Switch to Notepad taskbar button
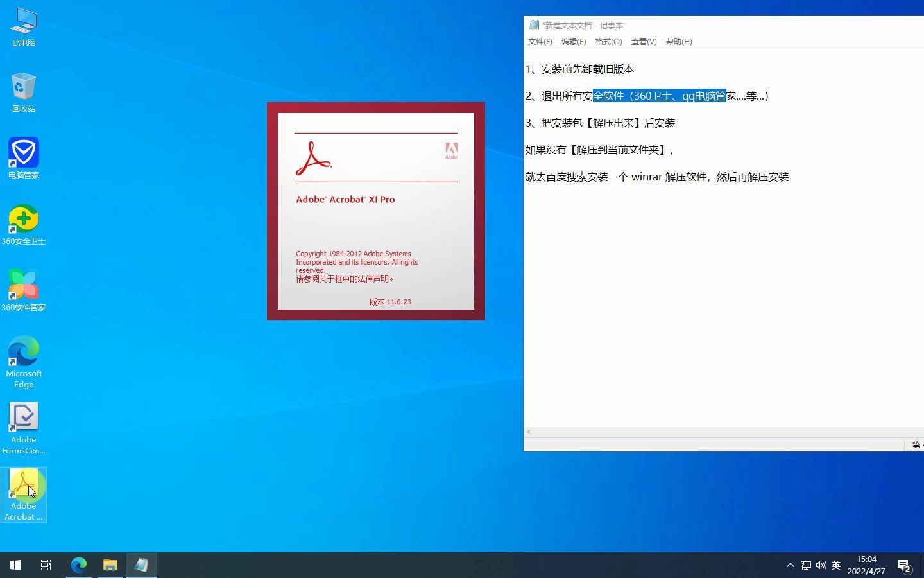The image size is (924, 578). point(141,565)
